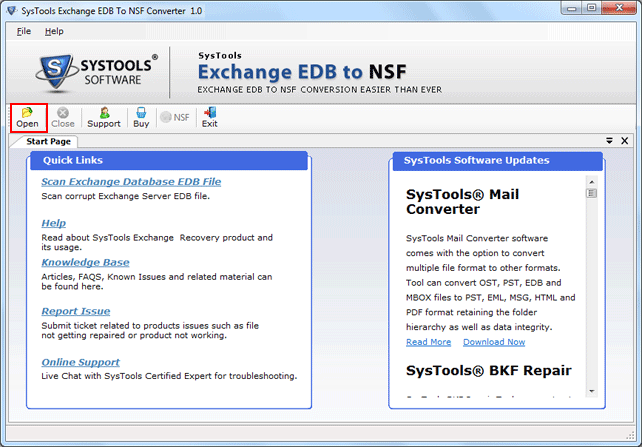Click Read More under Mail Converter
The height and width of the screenshot is (447, 642).
[428, 342]
